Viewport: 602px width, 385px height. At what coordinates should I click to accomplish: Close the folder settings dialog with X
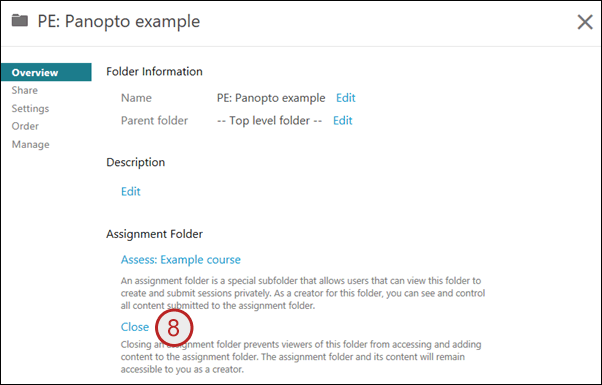(585, 22)
